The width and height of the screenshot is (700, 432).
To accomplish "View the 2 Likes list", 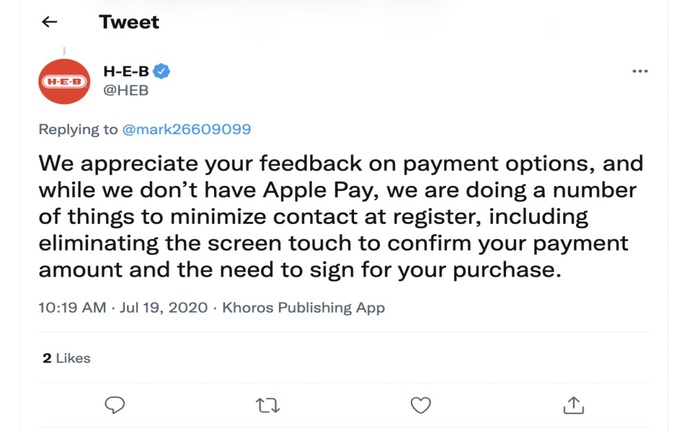I will pos(67,358).
